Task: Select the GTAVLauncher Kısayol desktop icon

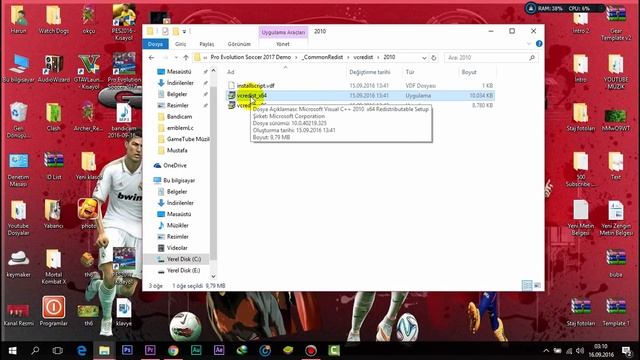Action: click(89, 70)
